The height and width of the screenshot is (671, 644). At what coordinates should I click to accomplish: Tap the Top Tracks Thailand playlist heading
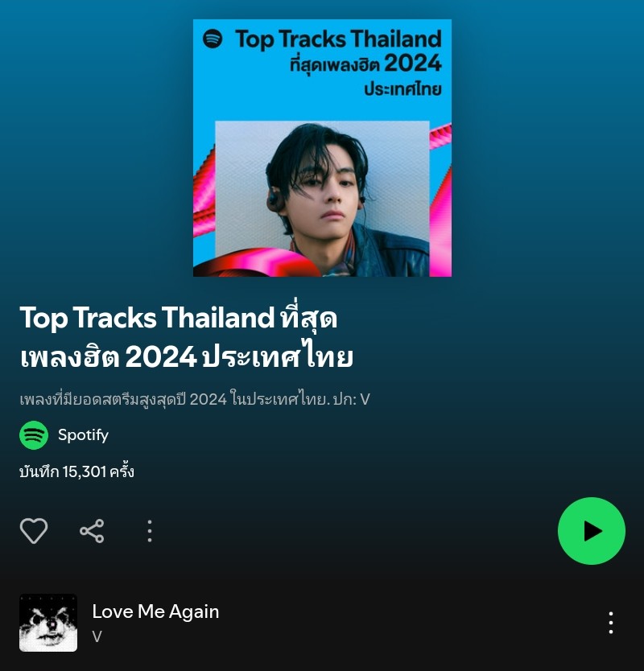187,337
